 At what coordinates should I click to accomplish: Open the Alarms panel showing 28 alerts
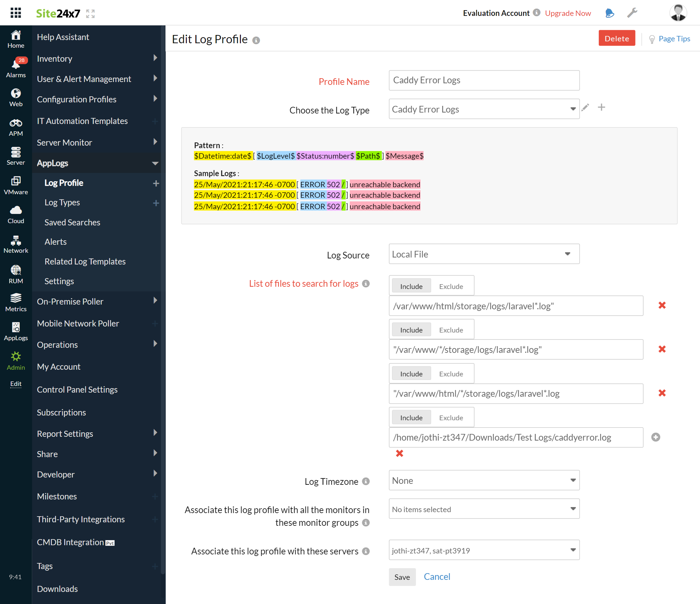[x=16, y=67]
